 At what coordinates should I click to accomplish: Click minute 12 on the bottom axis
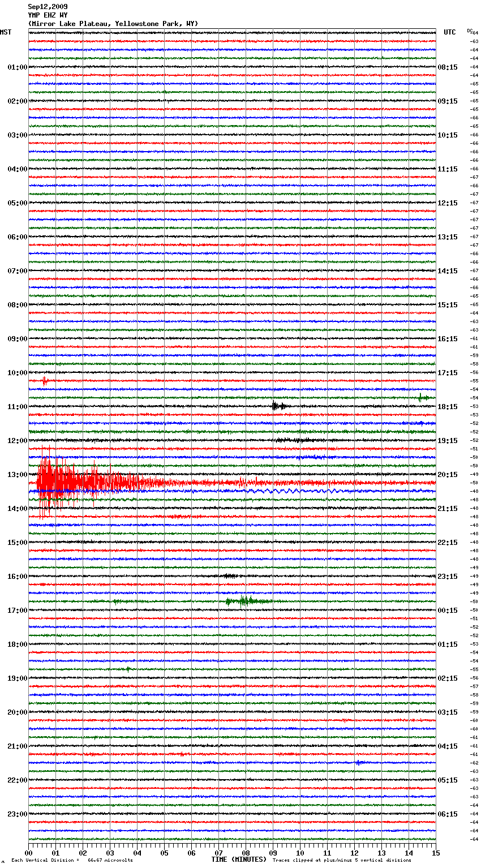coord(354,853)
